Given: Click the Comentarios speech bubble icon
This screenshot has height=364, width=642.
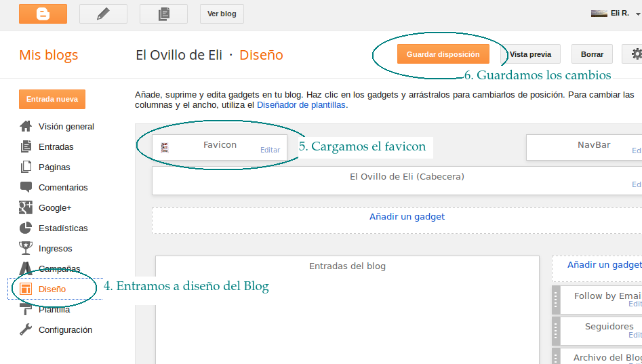Looking at the screenshot, I should (26, 187).
